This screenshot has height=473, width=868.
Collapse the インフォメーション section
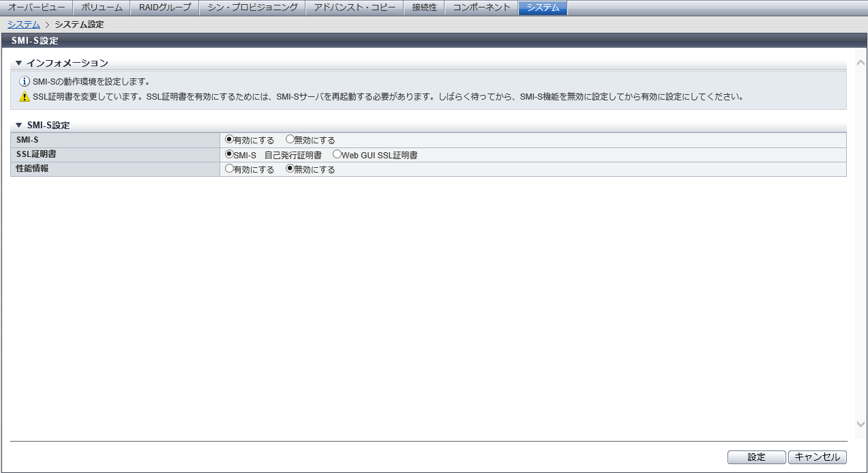[x=19, y=63]
